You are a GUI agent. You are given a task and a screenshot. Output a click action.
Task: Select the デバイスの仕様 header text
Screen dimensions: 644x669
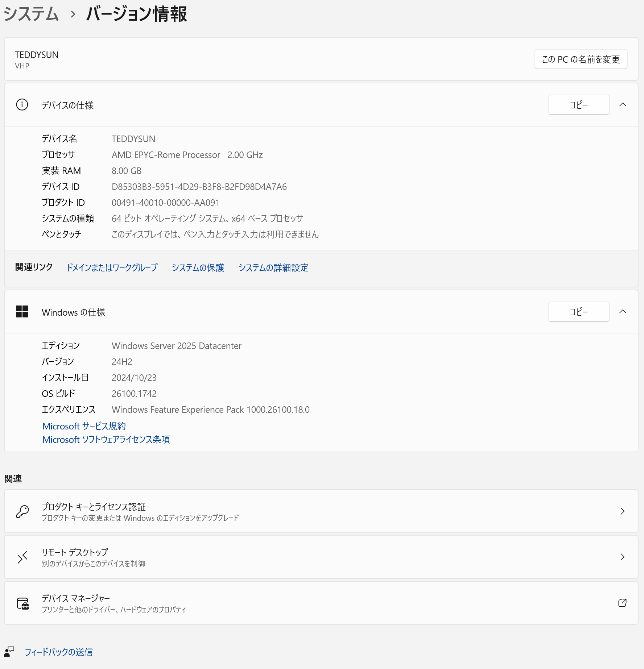[x=68, y=105]
